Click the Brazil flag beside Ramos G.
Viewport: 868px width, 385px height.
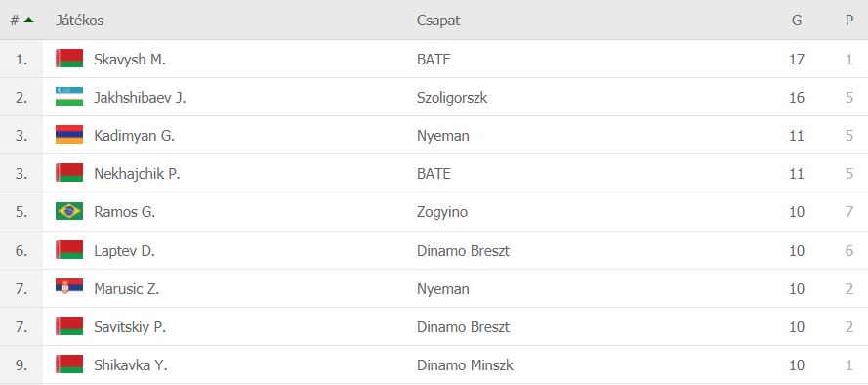pos(69,211)
